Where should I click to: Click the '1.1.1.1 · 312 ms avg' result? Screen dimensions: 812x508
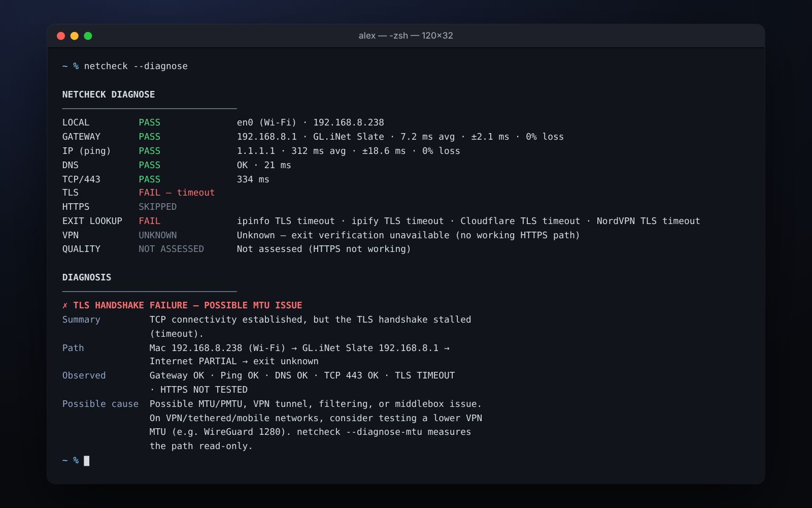291,151
